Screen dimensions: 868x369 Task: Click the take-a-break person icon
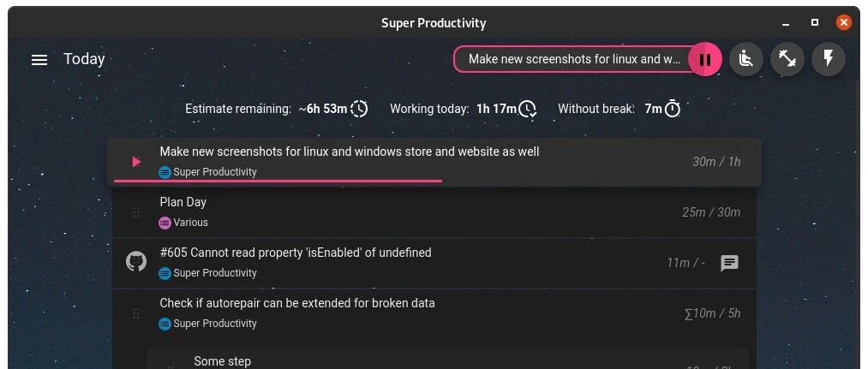[x=745, y=58]
